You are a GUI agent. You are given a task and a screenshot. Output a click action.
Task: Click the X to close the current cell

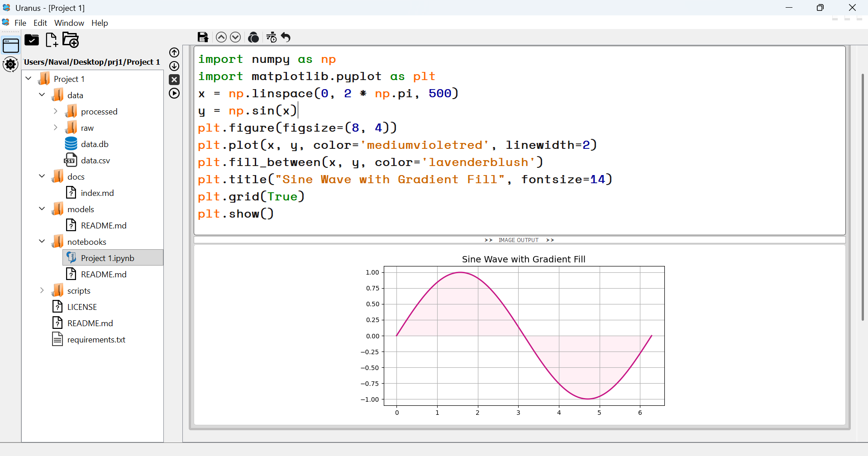point(174,80)
